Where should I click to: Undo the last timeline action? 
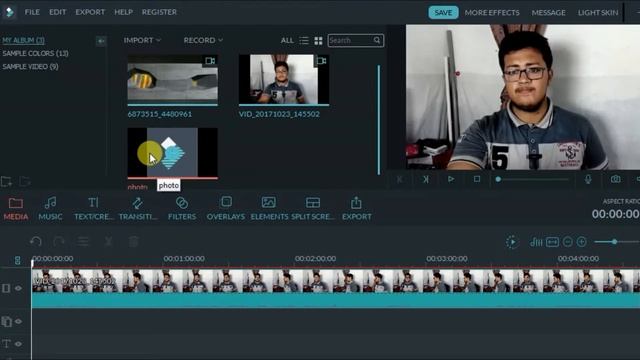click(36, 242)
